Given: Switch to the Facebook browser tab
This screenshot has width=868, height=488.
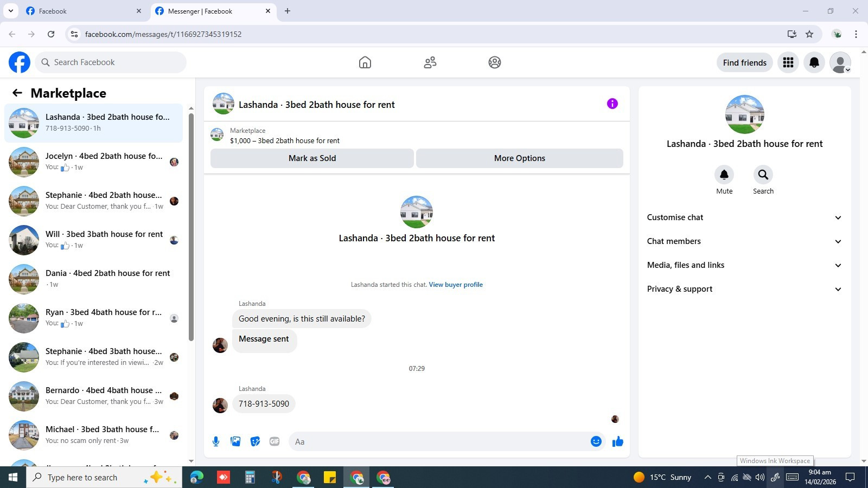Looking at the screenshot, I should [84, 11].
